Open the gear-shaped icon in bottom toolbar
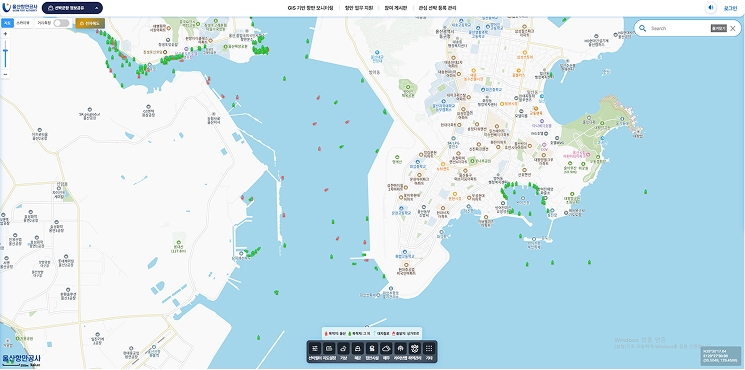745x370 pixels. tap(415, 348)
